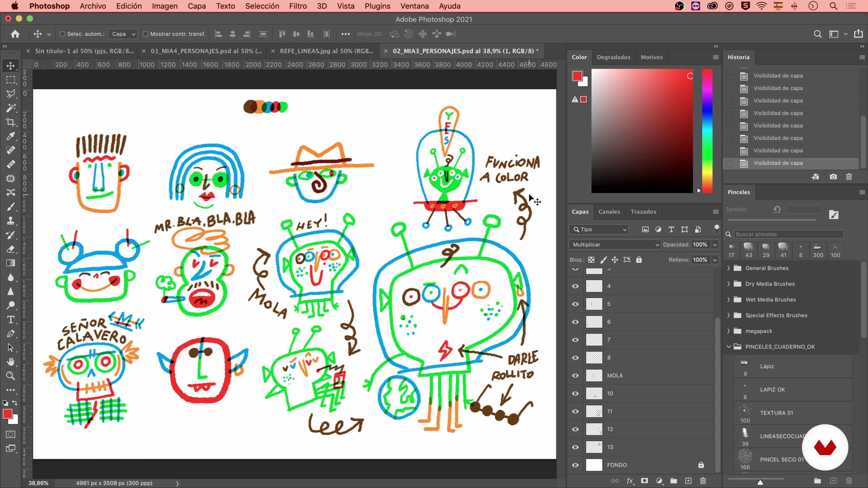Click the delete layer trash icon
This screenshot has width=868, height=488.
pos(703,481)
